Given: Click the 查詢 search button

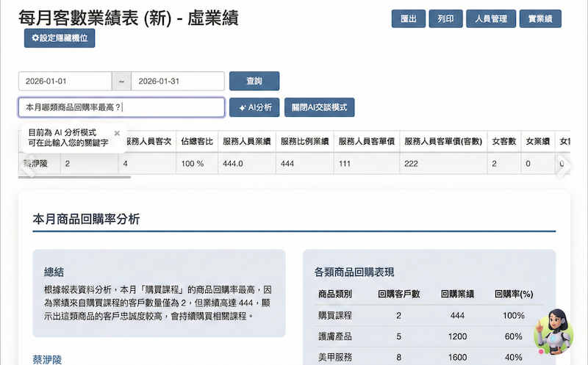Looking at the screenshot, I should pos(254,81).
